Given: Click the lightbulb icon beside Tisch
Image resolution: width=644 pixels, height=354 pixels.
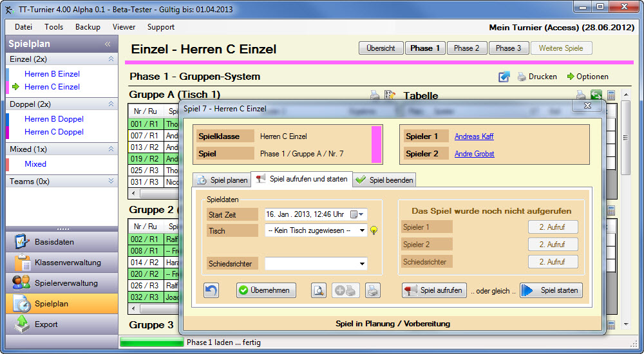Looking at the screenshot, I should (x=374, y=230).
